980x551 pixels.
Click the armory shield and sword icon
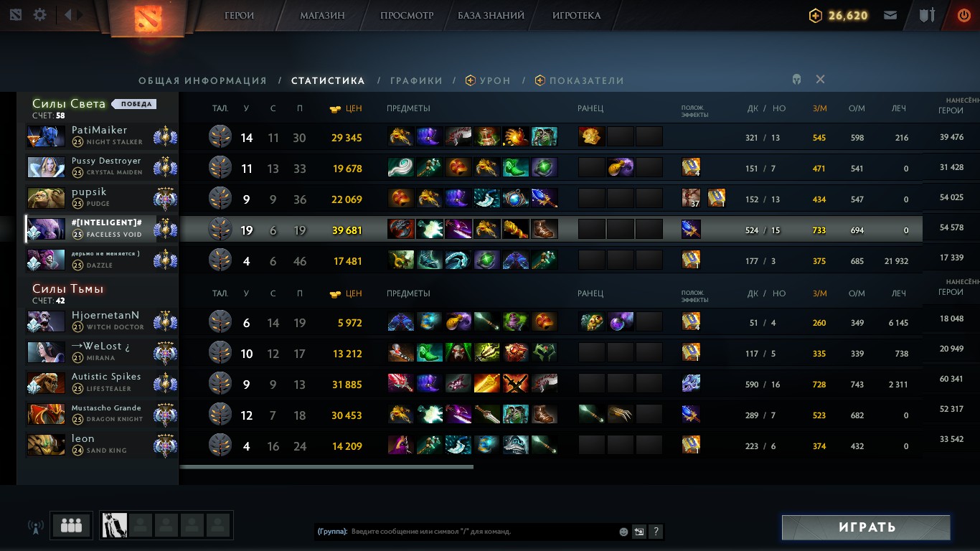click(928, 15)
